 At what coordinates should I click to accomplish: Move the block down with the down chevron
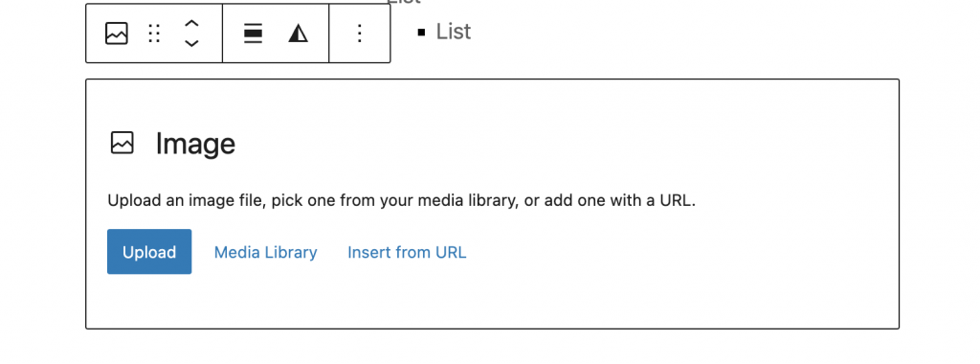click(x=191, y=43)
